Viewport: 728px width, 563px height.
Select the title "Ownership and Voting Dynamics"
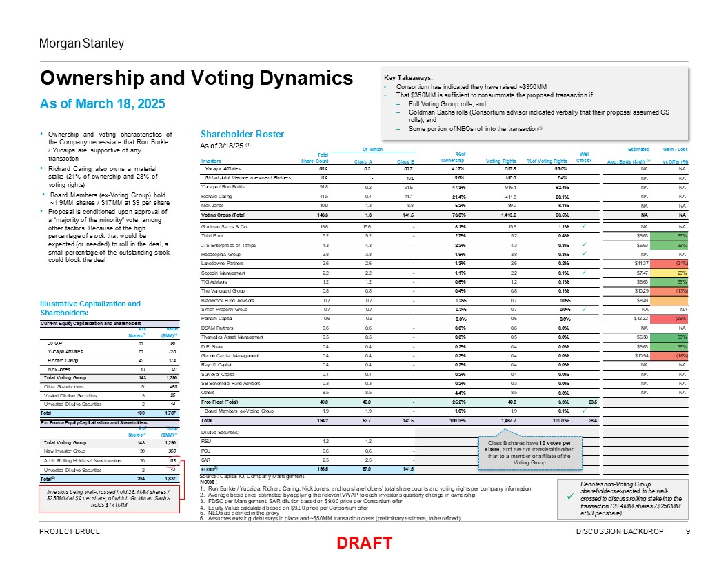196,78
